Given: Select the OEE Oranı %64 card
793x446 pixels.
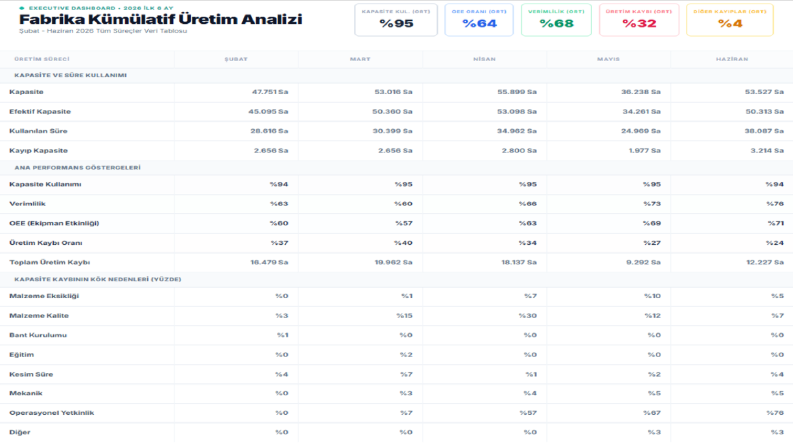Looking at the screenshot, I should 479,20.
